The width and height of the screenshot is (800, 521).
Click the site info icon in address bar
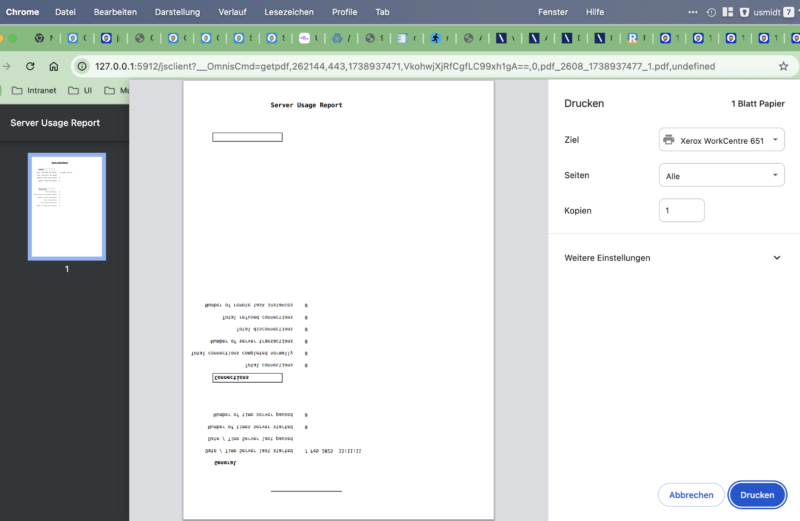pyautogui.click(x=83, y=66)
